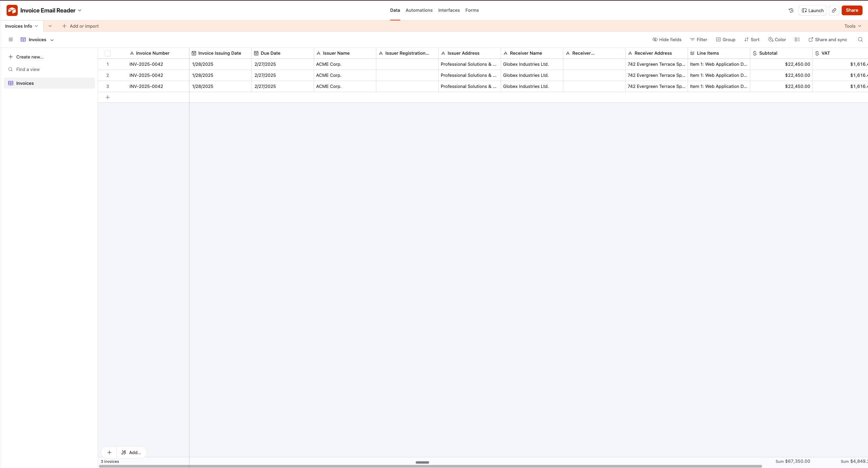This screenshot has height=468, width=868.
Task: Expand the tables list chevron
Action: point(50,26)
